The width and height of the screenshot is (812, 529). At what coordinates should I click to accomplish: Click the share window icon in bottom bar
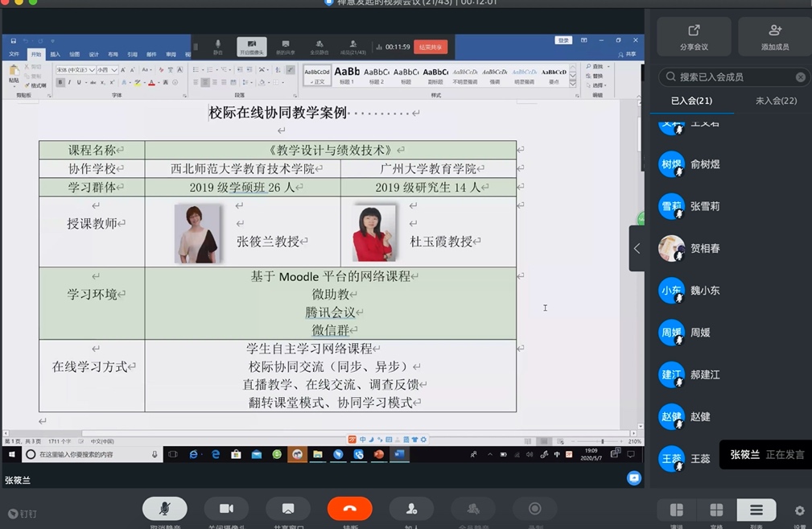click(x=288, y=509)
